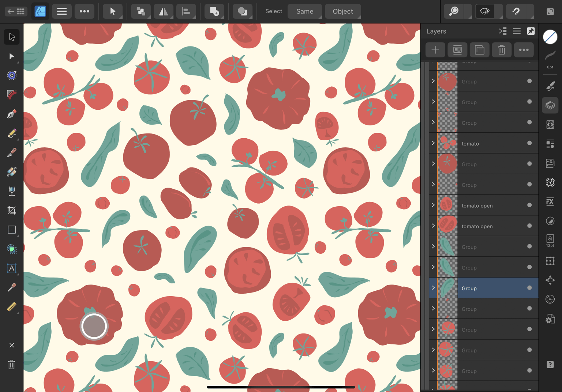
Task: Select the Corner tool
Action: click(x=12, y=95)
